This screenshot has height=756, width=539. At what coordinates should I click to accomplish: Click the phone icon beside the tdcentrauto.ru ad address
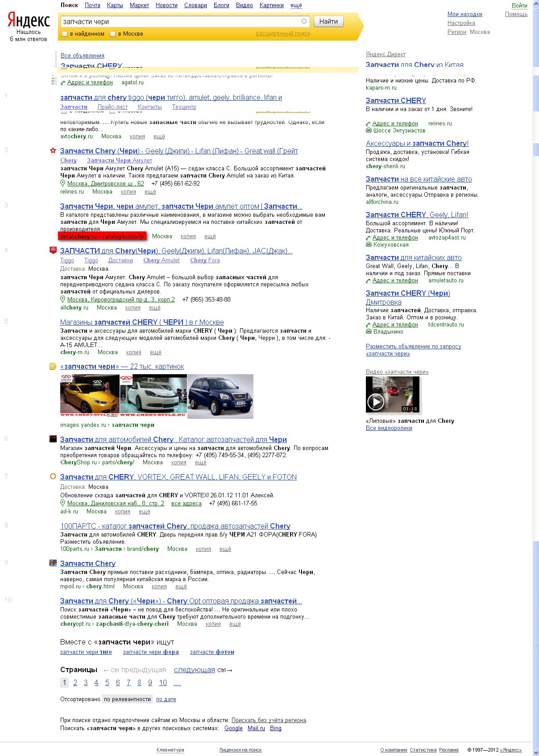click(x=369, y=325)
